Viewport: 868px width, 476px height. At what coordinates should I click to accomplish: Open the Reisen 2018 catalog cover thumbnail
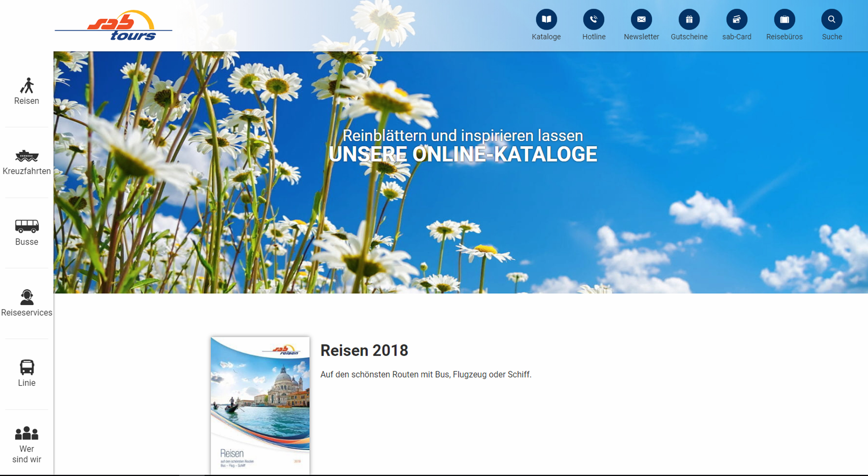click(x=260, y=405)
